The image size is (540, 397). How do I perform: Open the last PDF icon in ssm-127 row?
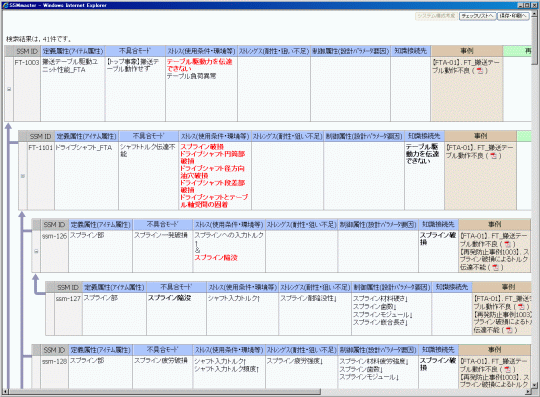pos(509,330)
